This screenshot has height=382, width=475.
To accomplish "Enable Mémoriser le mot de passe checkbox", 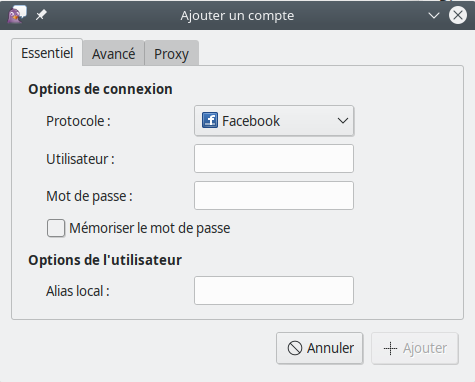I will [56, 228].
